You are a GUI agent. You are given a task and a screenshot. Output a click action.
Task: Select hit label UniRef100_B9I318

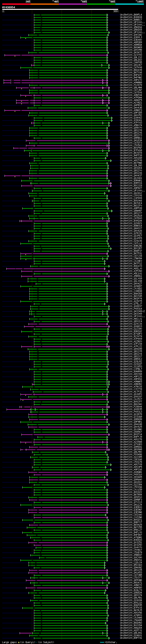pyautogui.click(x=131, y=186)
